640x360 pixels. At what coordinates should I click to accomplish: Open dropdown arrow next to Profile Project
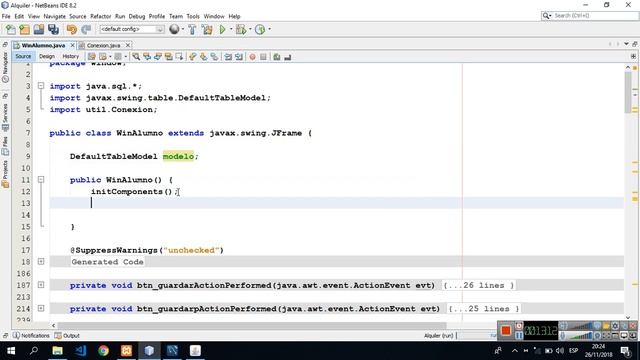click(269, 29)
